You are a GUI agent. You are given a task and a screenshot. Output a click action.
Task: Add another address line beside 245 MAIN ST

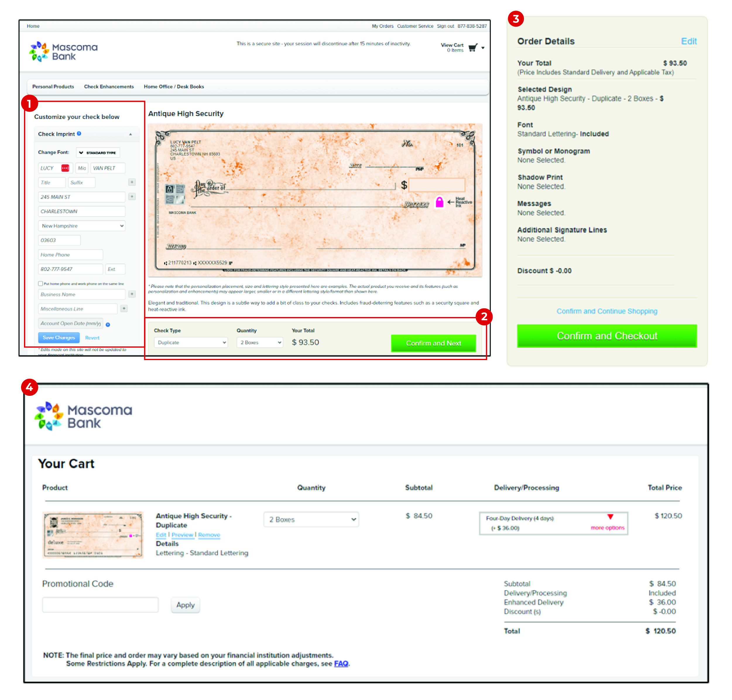tap(132, 196)
